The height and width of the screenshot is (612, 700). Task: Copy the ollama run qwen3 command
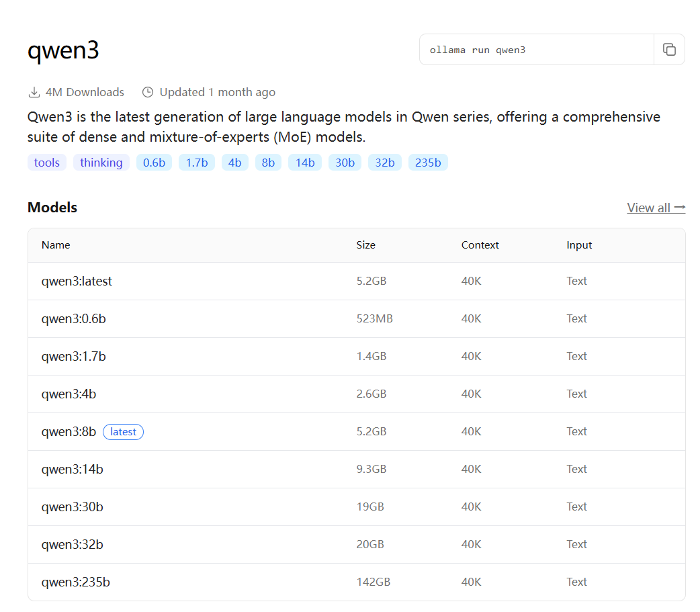(x=668, y=50)
